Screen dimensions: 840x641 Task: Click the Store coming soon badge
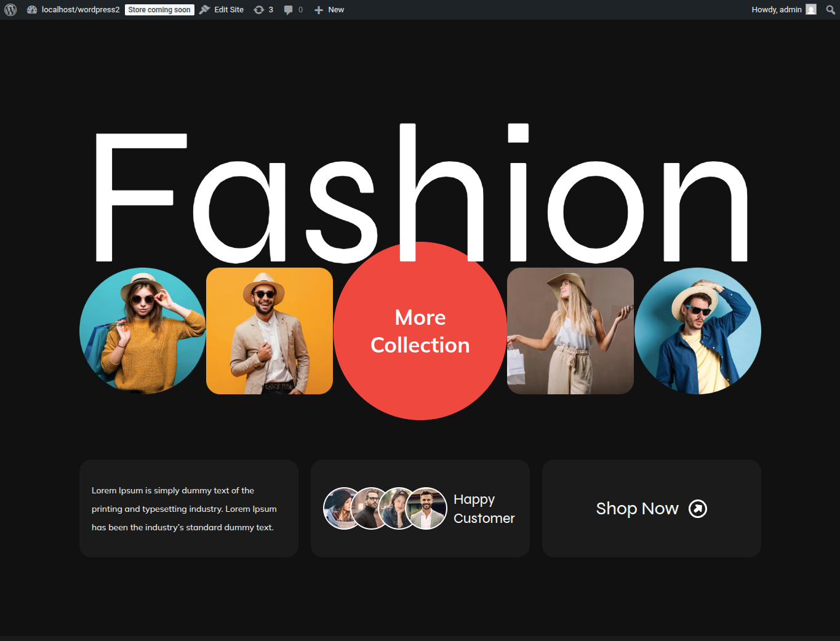pyautogui.click(x=159, y=10)
